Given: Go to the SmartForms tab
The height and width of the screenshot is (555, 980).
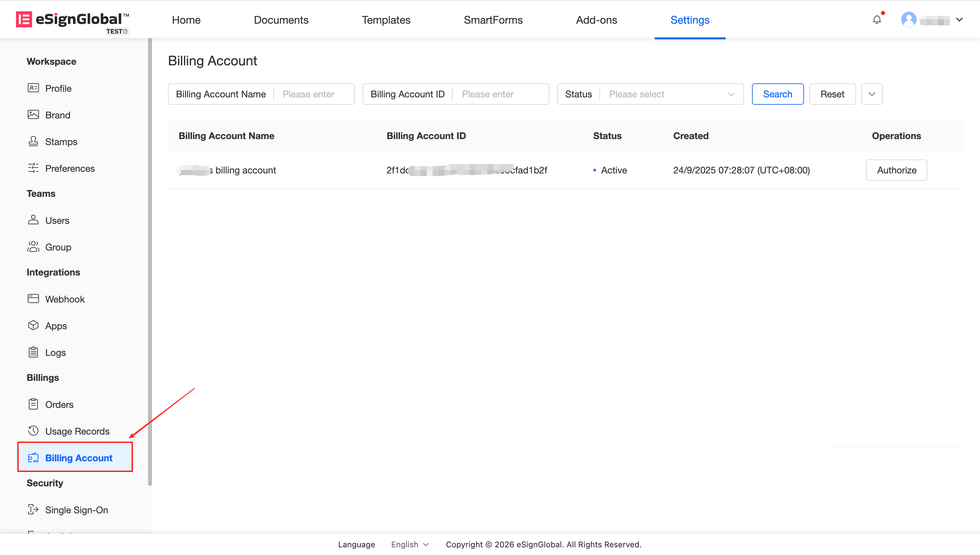Looking at the screenshot, I should click(493, 20).
